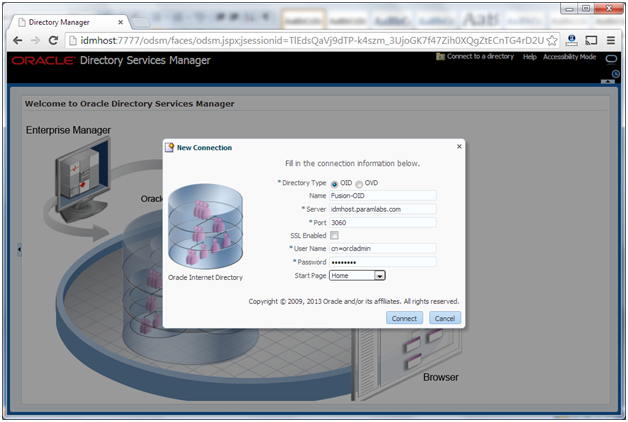Click the Oracle Internet Directory caption
628x422 pixels.
(x=205, y=277)
